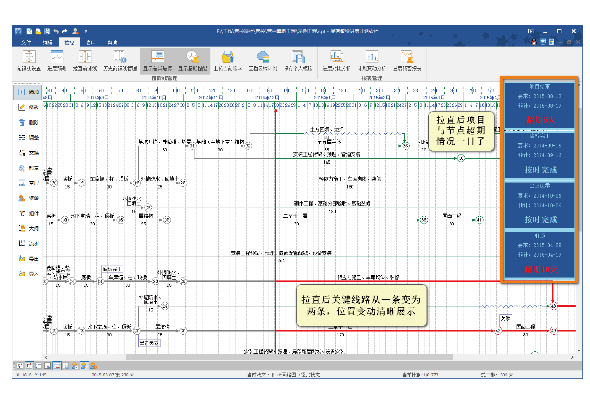Screen dimensions: 590x400
Task: Toggle the second view icon in the bottom toolbar
Action: tap(29, 365)
